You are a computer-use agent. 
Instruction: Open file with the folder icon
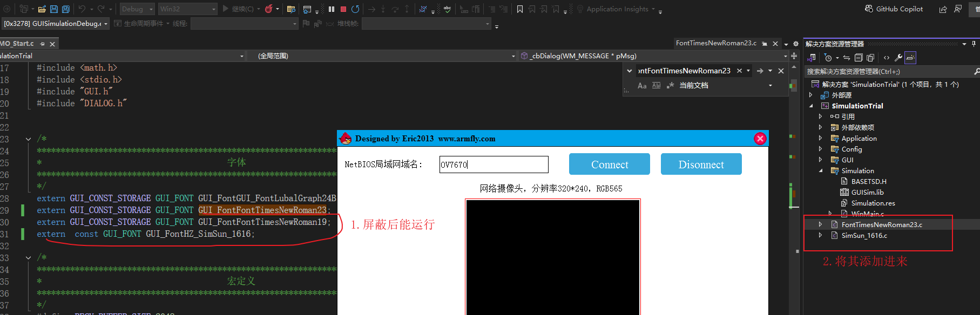point(42,9)
